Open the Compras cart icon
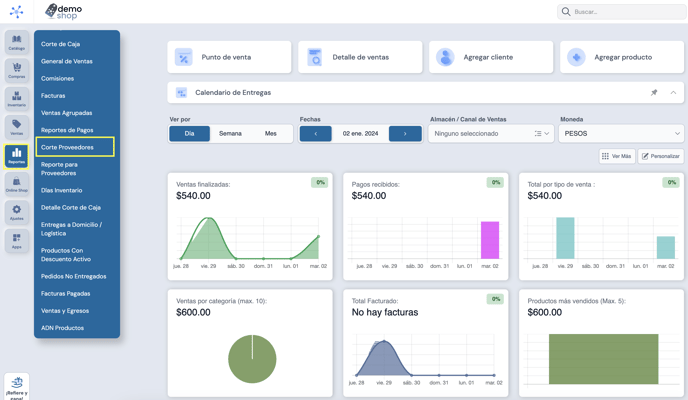Viewport: 688px width, 400px height. pyautogui.click(x=17, y=71)
